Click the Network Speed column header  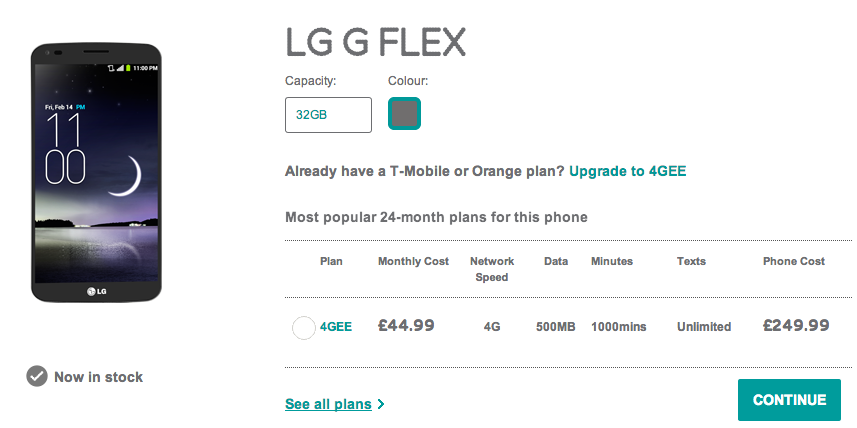(x=492, y=269)
